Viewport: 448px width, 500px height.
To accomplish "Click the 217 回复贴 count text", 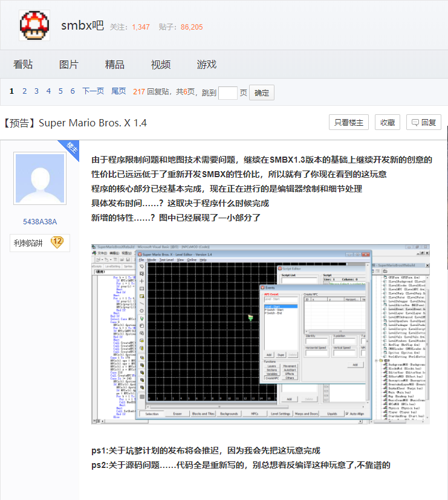I will point(151,92).
